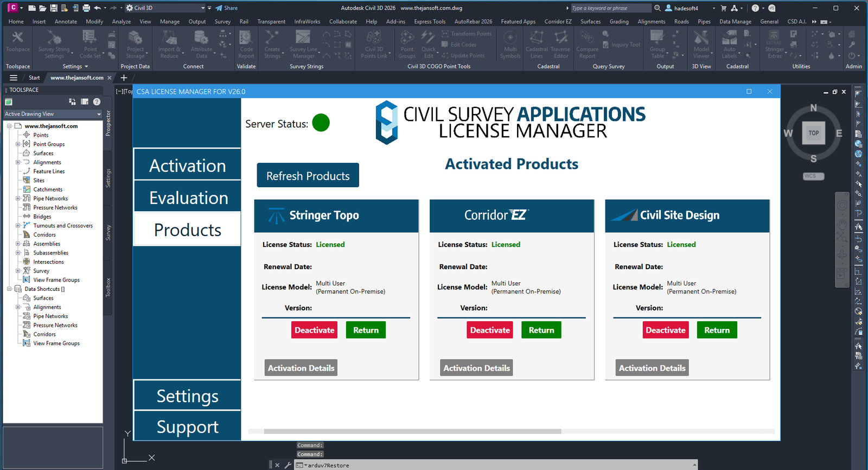The height and width of the screenshot is (470, 868).
Task: Expand the Turnouts and Crossovers node
Action: pyautogui.click(x=18, y=226)
